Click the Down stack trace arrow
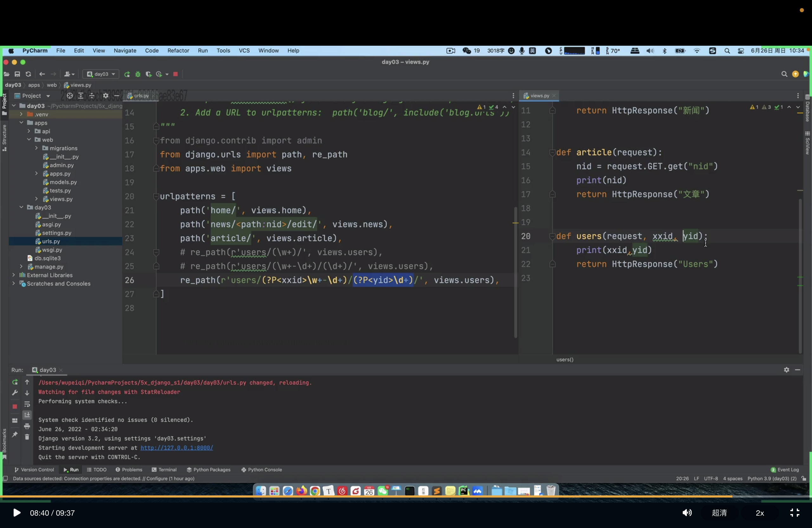This screenshot has height=528, width=812. pos(27,393)
